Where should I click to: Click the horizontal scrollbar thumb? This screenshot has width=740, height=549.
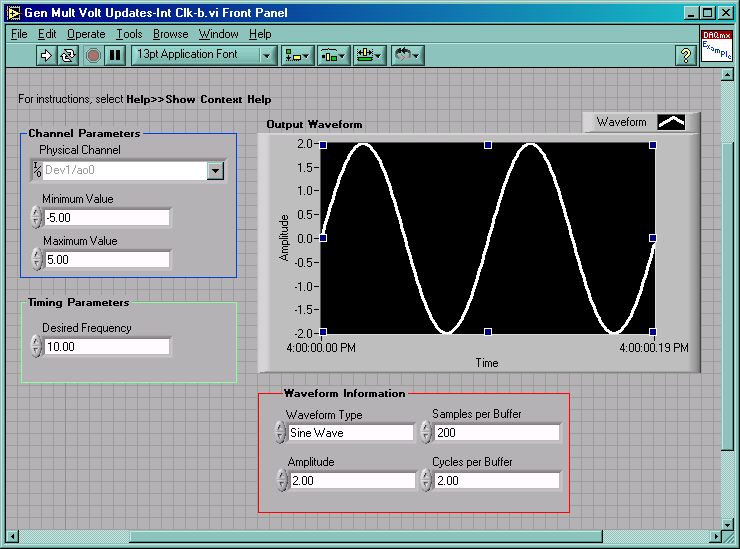pyautogui.click(x=366, y=536)
